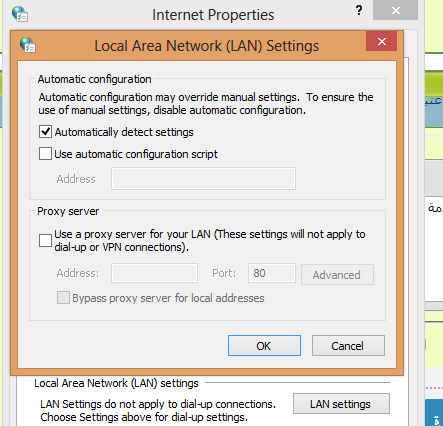Click the Automatic configuration group heading
The image size is (443, 426).
(95, 79)
